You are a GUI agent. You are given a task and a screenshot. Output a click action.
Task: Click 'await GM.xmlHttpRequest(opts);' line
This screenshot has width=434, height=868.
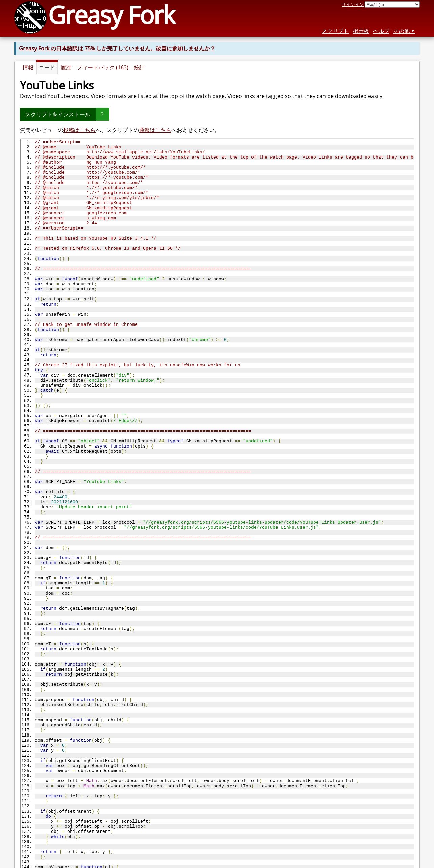[86, 451]
